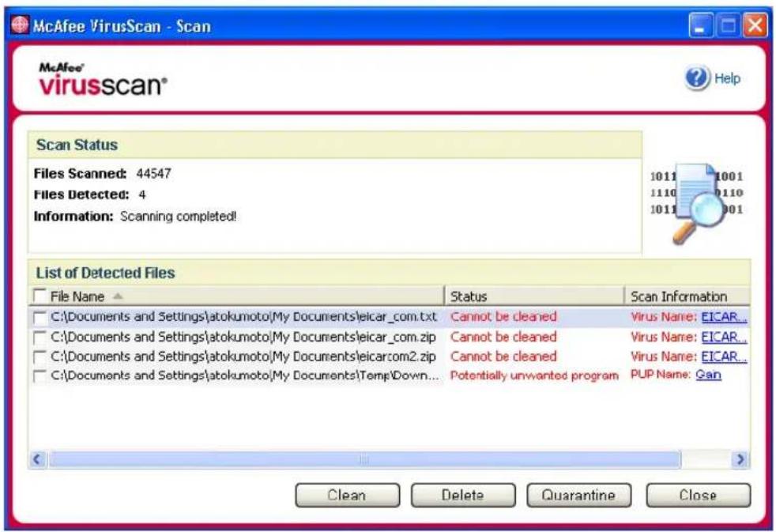Click the McAfee shield icon in title bar
776x532 pixels.
coord(21,25)
